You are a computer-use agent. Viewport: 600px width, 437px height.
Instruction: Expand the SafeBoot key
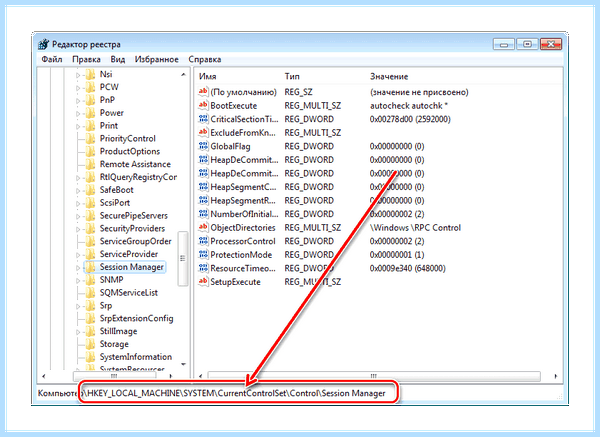point(78,191)
